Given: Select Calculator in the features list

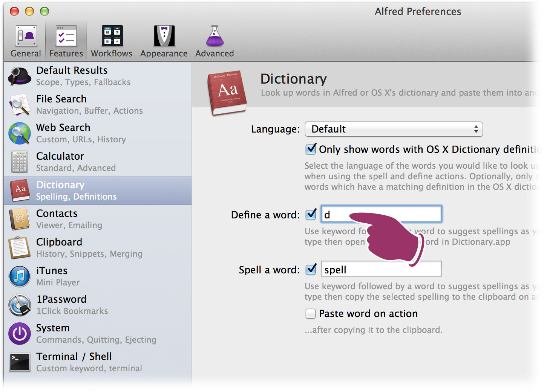Looking at the screenshot, I should [x=98, y=162].
